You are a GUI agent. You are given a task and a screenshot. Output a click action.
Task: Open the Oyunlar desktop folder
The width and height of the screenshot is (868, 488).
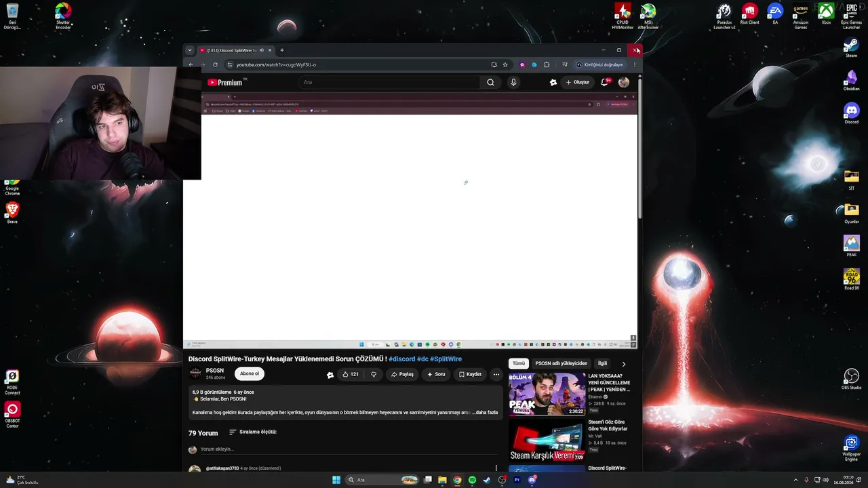(x=852, y=213)
